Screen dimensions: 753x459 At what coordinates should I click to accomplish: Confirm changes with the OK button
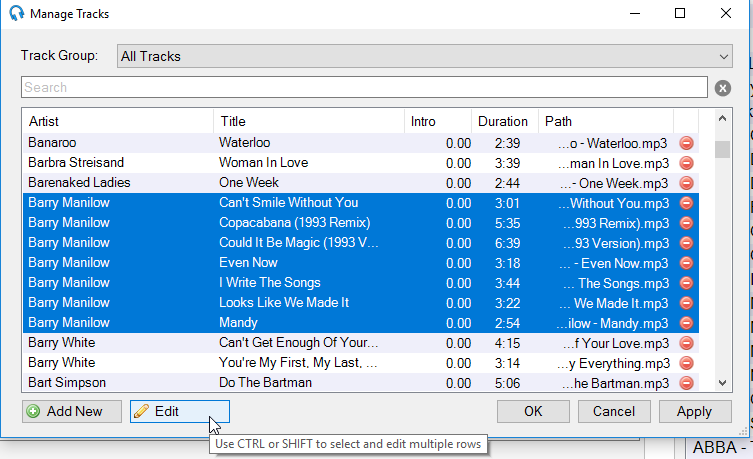pyautogui.click(x=533, y=411)
